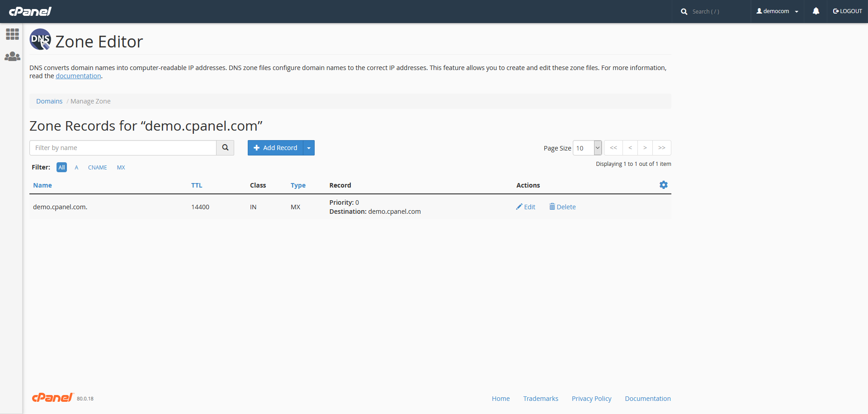Filter records by MX type
The width and height of the screenshot is (868, 414).
121,168
